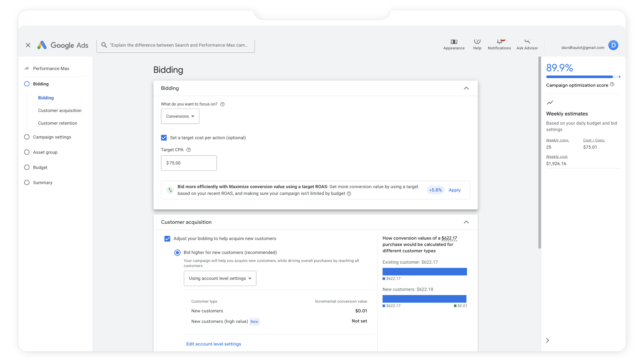Collapse the Bidding card chevron
The image size is (644, 362).
tap(466, 88)
